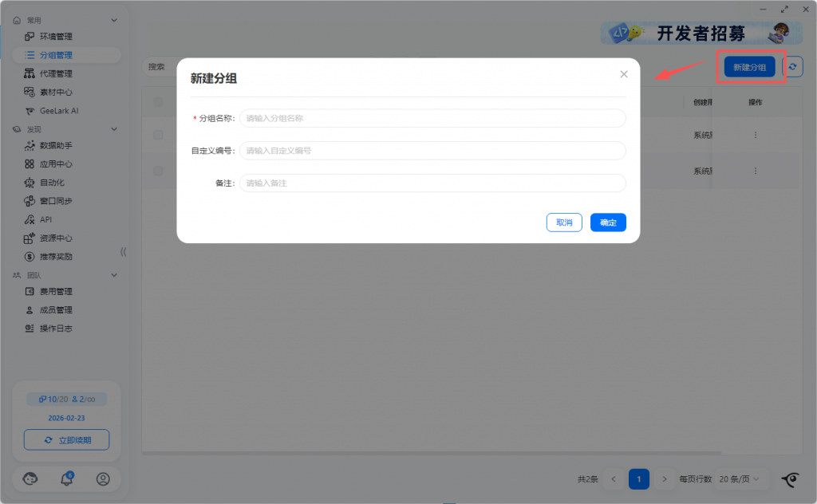The image size is (817, 504).
Task: Click the 取消 button in dialog
Action: (x=564, y=222)
